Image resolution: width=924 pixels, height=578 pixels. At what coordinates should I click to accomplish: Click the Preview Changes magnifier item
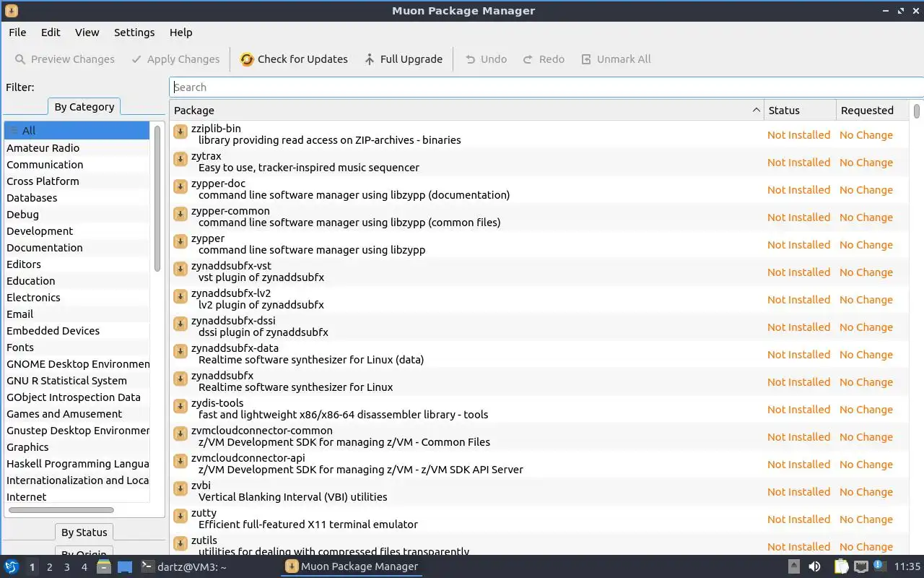[x=64, y=59]
